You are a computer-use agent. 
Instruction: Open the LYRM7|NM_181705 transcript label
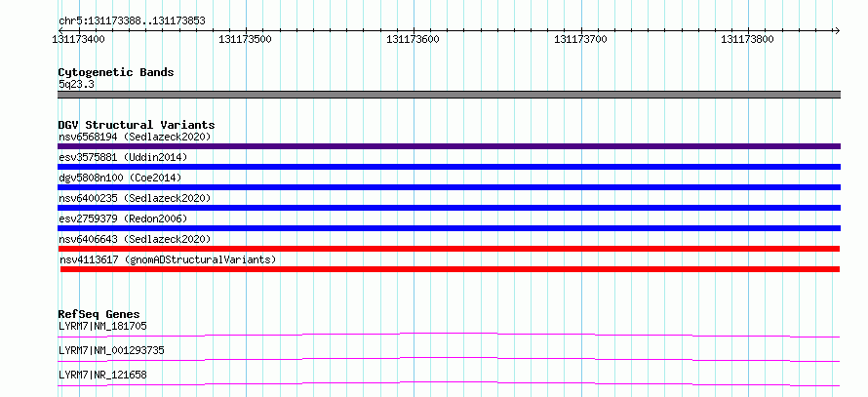[102, 326]
